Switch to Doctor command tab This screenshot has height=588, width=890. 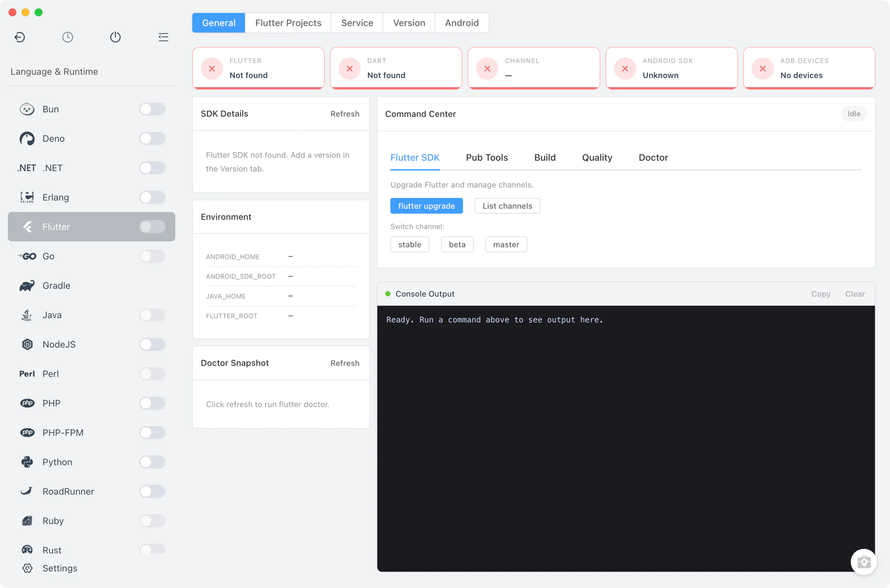[x=653, y=158]
